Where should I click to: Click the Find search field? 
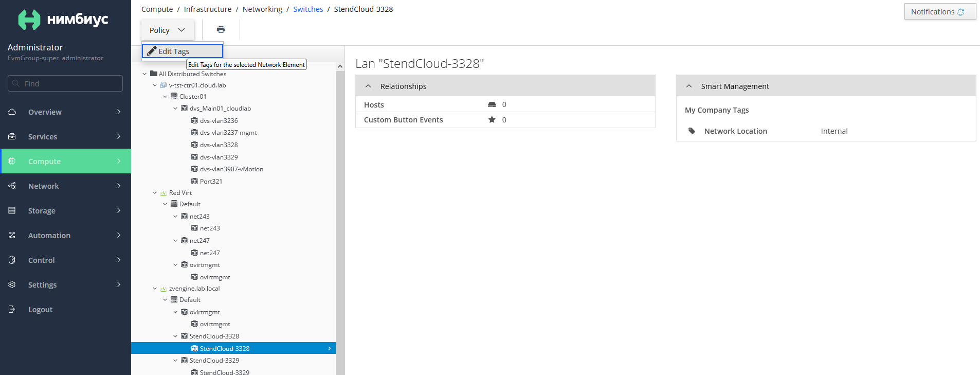[65, 83]
